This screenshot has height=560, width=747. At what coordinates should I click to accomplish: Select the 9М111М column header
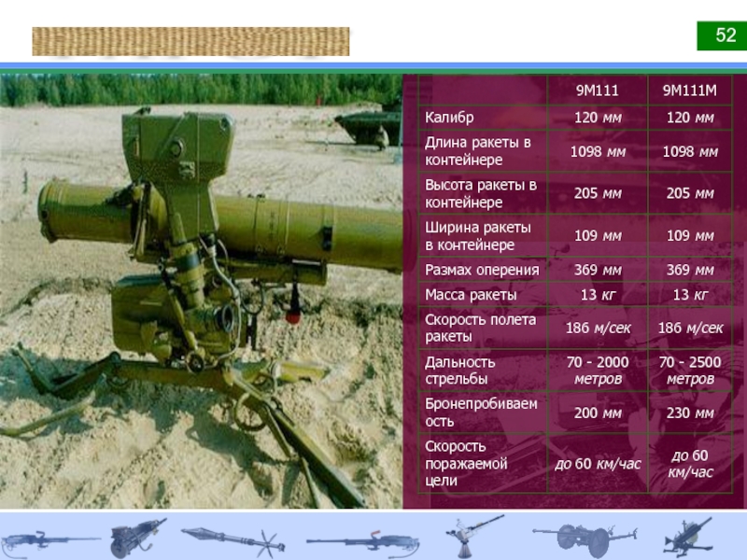pos(690,91)
